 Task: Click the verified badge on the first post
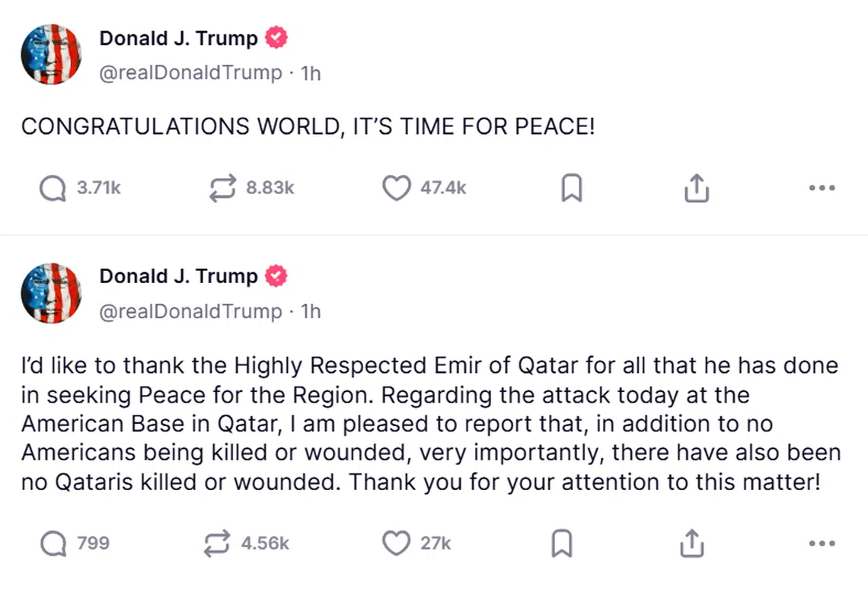coord(276,38)
